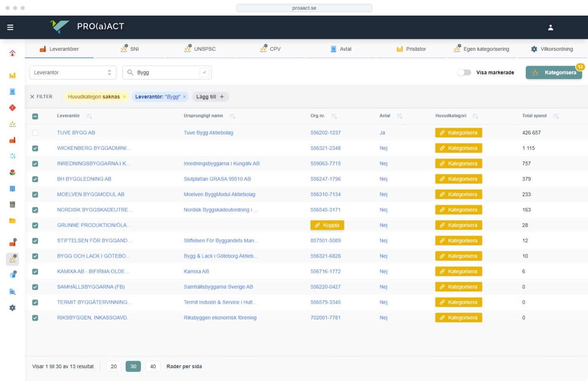Set rows per page to 30
588x381 pixels.
click(x=133, y=366)
